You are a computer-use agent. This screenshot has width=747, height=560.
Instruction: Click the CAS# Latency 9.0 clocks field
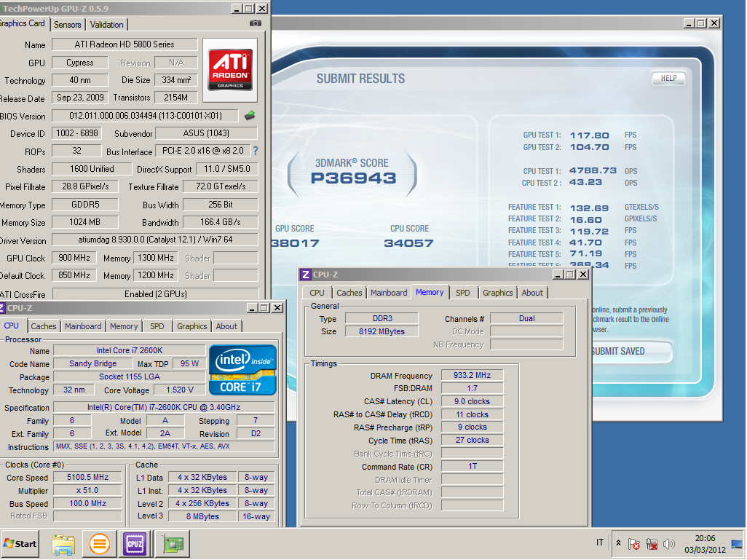click(x=472, y=401)
